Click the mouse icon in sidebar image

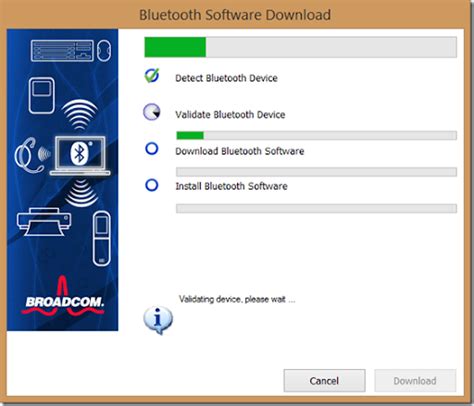[x=104, y=50]
